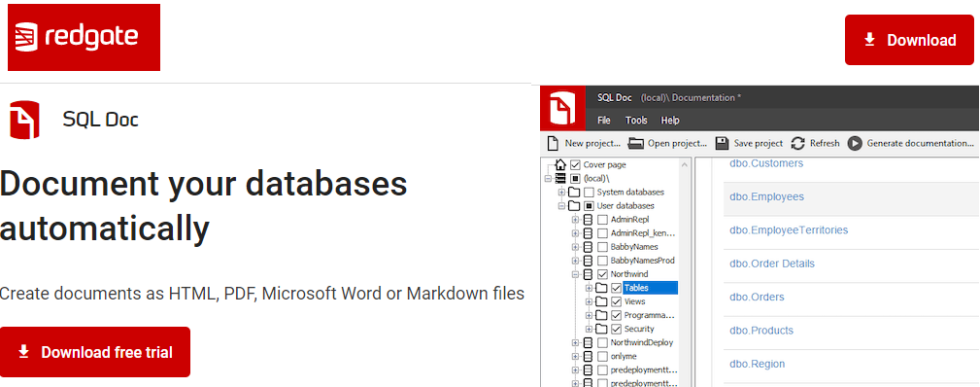
Task: Click the SQL Doc product icon beside heading
Action: (24, 119)
